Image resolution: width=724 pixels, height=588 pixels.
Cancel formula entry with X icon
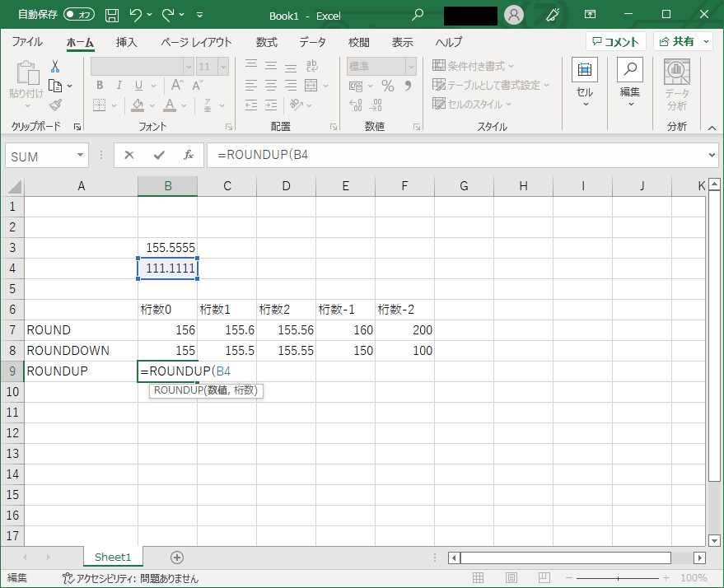(x=129, y=155)
